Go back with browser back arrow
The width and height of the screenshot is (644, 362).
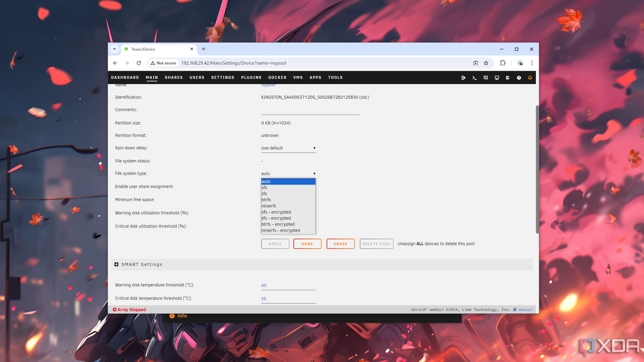coord(115,63)
